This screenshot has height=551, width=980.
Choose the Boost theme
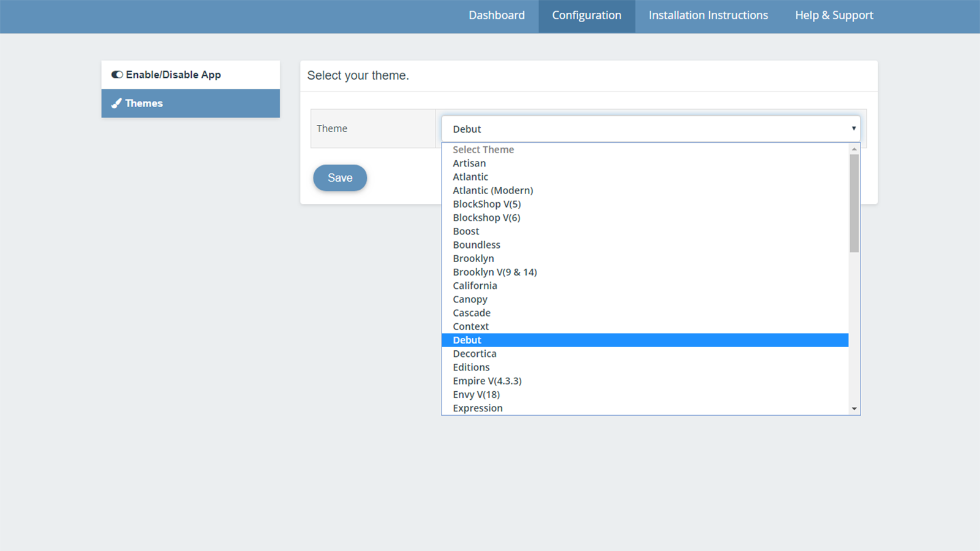[x=645, y=231]
